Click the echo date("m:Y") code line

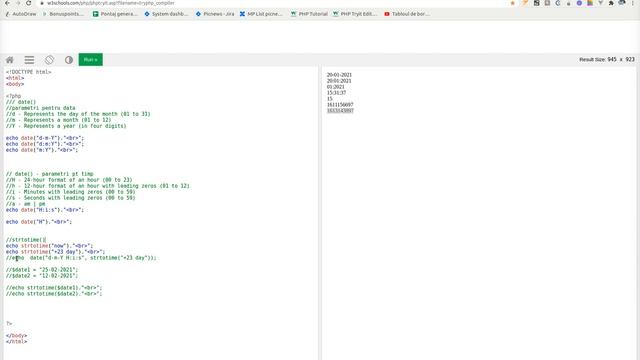(42, 150)
